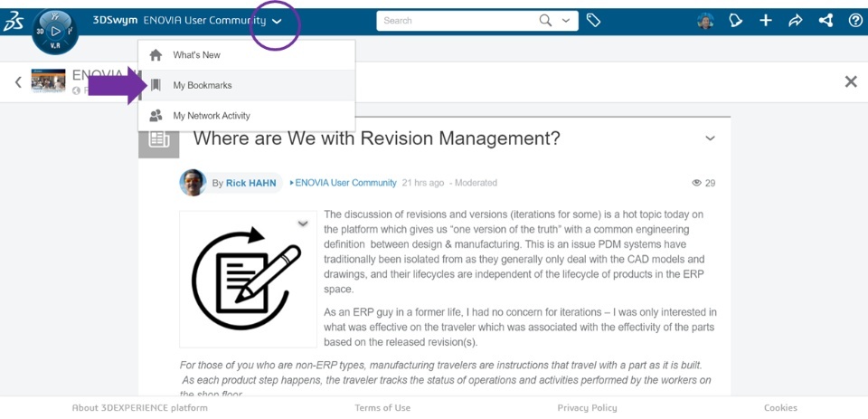Click the '21 hrs ago' timestamp
868x419 pixels.
(x=423, y=183)
